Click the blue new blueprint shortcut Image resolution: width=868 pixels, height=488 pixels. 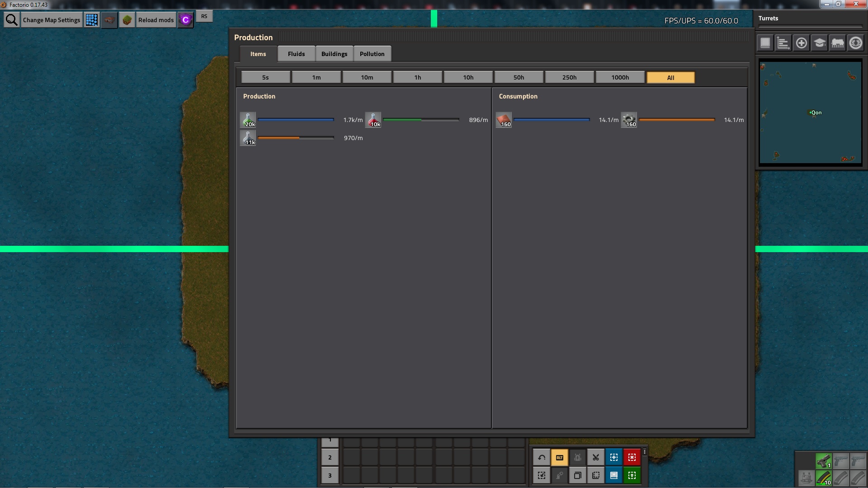[x=614, y=457]
